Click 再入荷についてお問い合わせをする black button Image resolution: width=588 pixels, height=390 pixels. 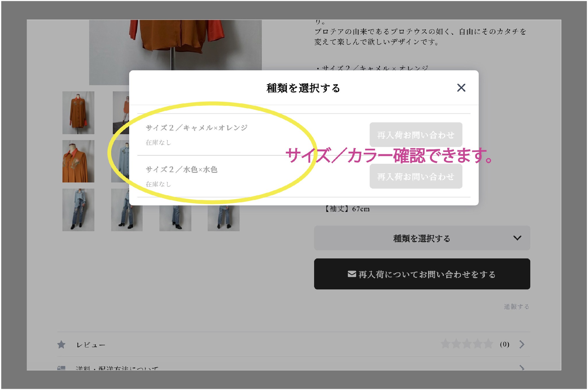(x=422, y=274)
